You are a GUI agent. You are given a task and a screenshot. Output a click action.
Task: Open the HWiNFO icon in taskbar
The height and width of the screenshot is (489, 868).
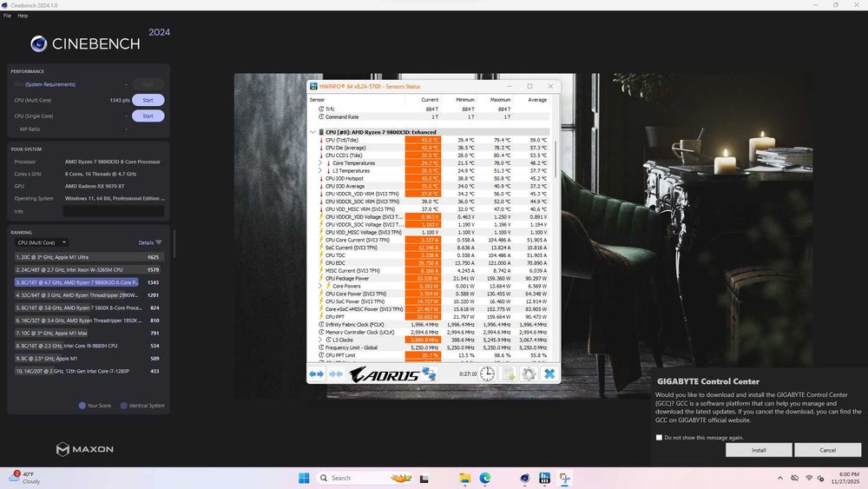coord(545,478)
